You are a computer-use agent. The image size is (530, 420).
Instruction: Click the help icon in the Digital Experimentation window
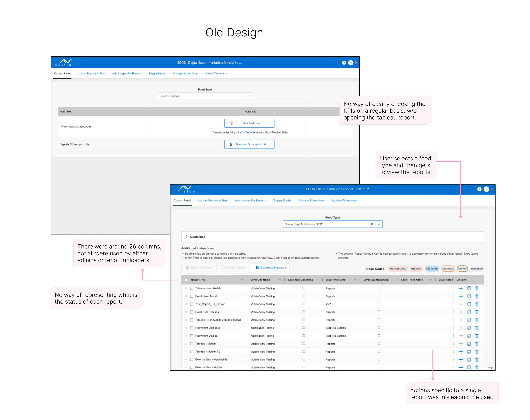[x=344, y=63]
